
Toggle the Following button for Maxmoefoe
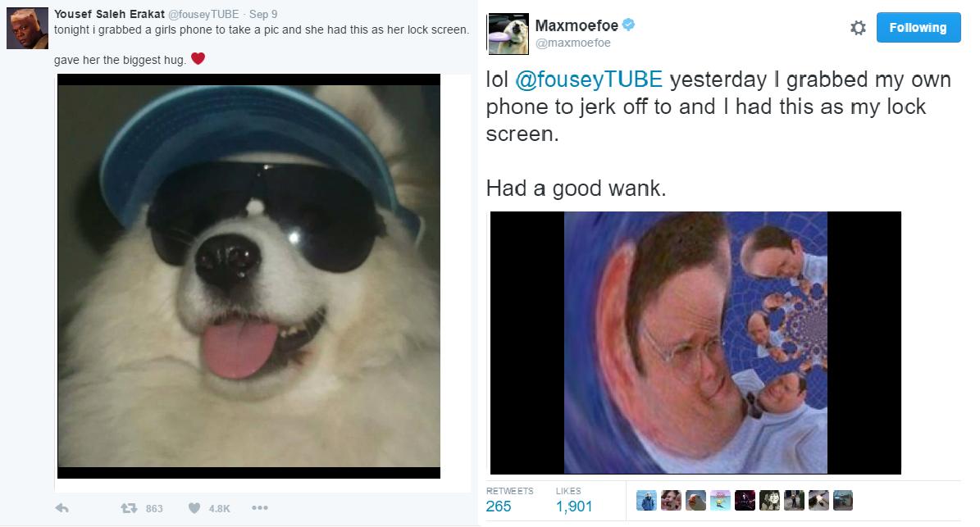918,28
